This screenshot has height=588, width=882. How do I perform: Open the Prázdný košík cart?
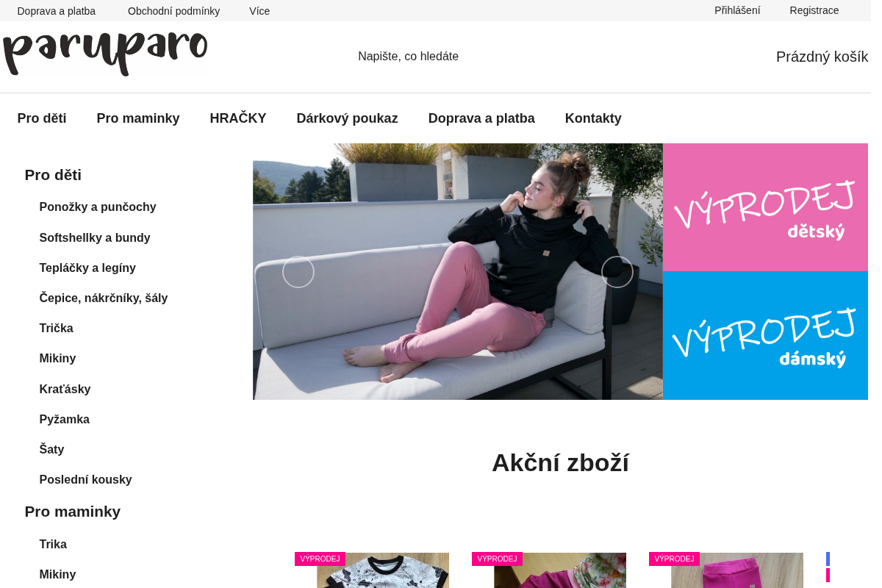[822, 57]
